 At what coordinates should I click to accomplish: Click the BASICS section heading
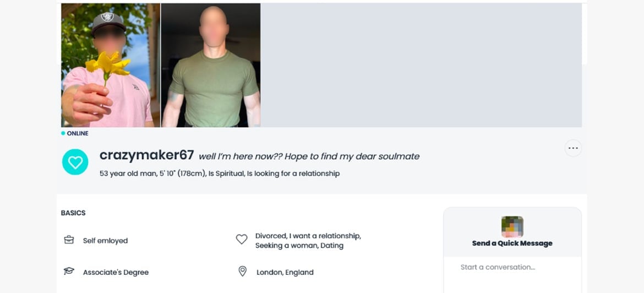[x=73, y=213]
